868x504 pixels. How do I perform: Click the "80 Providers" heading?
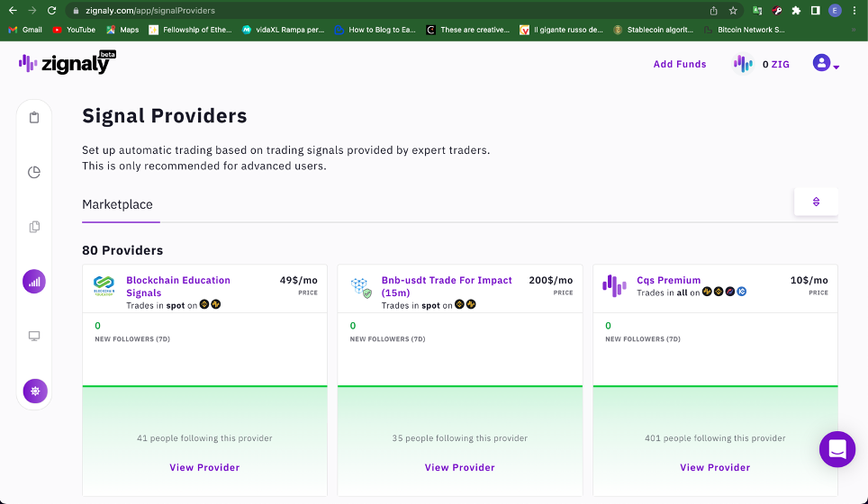point(122,250)
